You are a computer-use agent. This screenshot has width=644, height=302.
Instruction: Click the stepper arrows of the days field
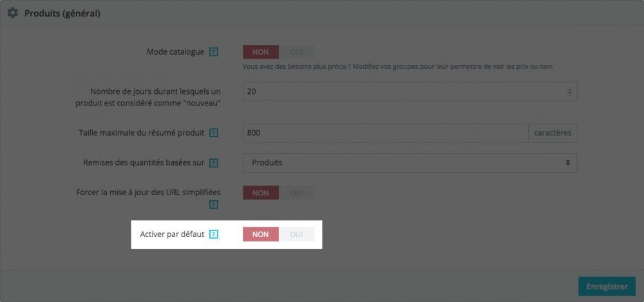pyautogui.click(x=569, y=91)
